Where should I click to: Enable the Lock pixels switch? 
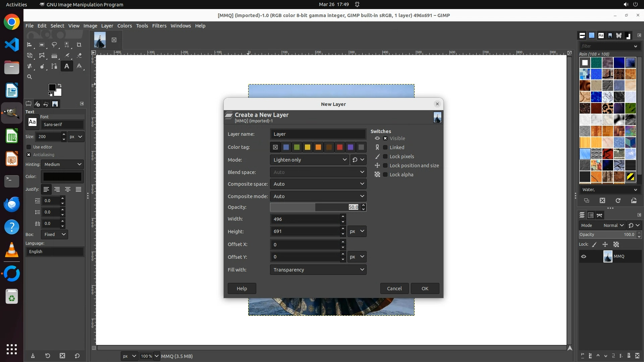tap(385, 157)
